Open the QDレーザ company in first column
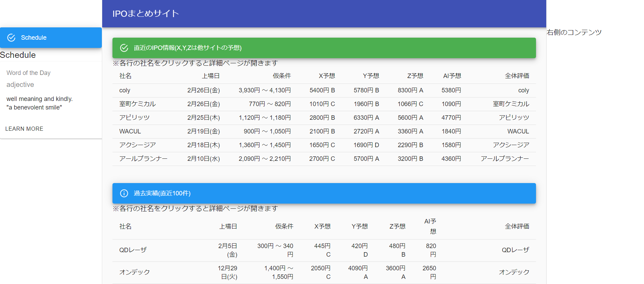Screen dimensions: 644x284 pos(133,250)
